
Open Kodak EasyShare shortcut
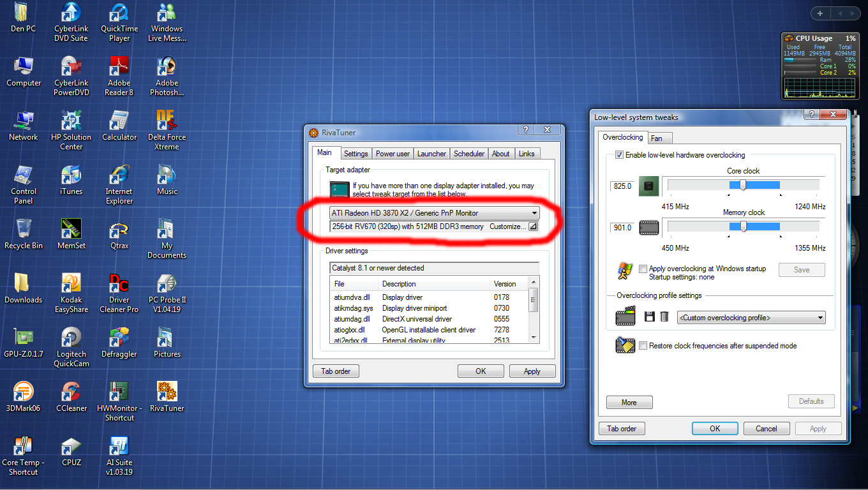71,293
